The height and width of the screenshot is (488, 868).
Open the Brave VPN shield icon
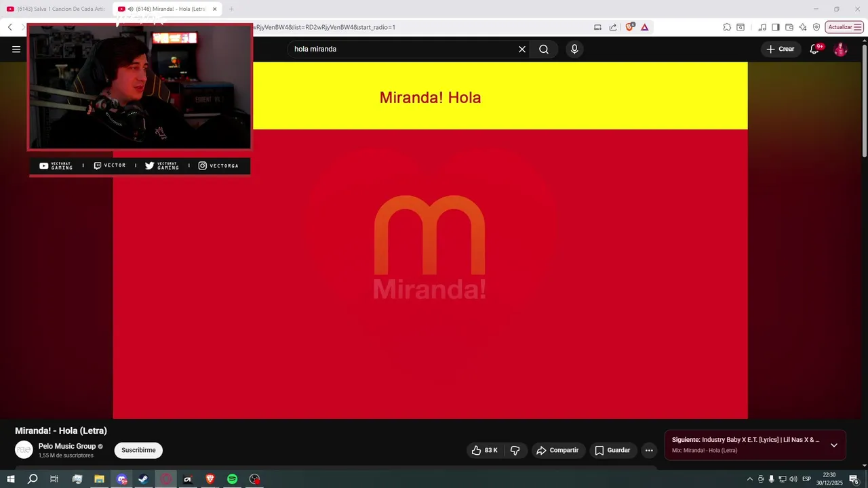(816, 27)
